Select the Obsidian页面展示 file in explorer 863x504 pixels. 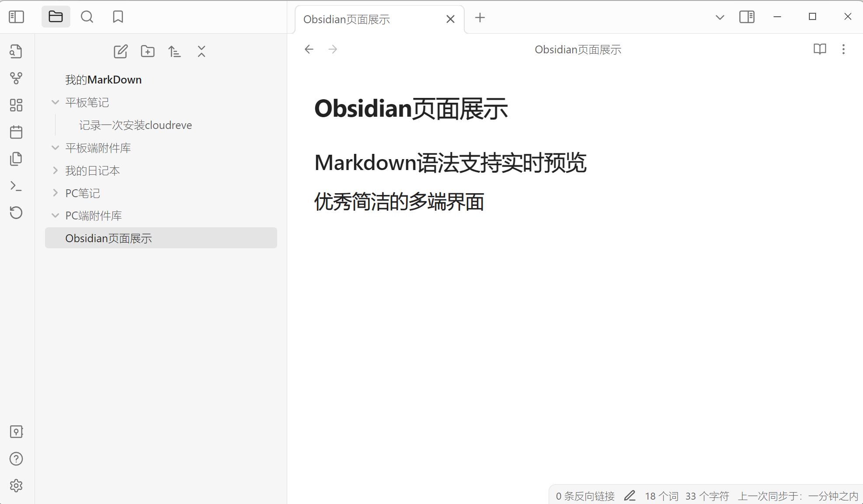(x=161, y=238)
